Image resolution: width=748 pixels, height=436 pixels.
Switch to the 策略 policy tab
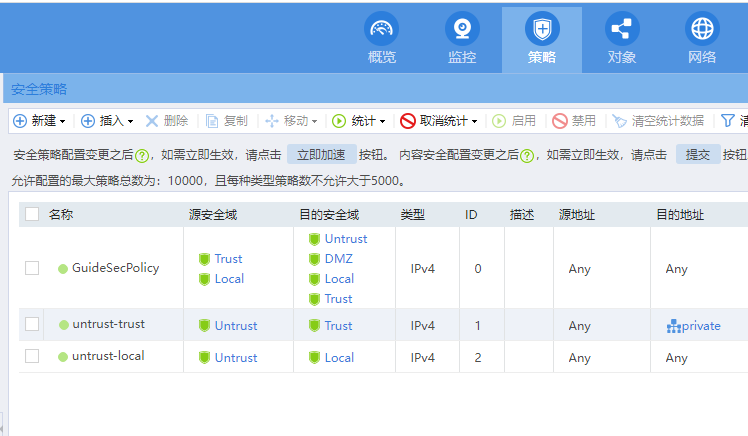point(542,38)
